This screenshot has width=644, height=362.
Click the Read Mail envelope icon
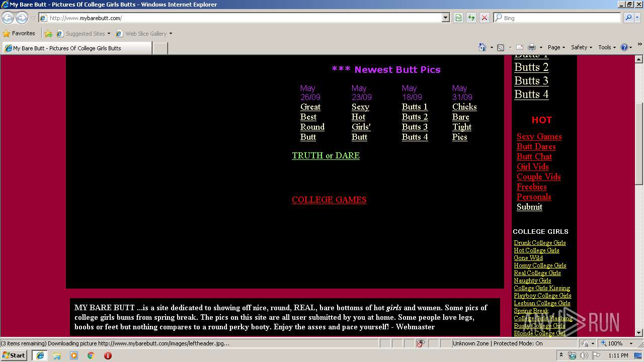[x=520, y=47]
